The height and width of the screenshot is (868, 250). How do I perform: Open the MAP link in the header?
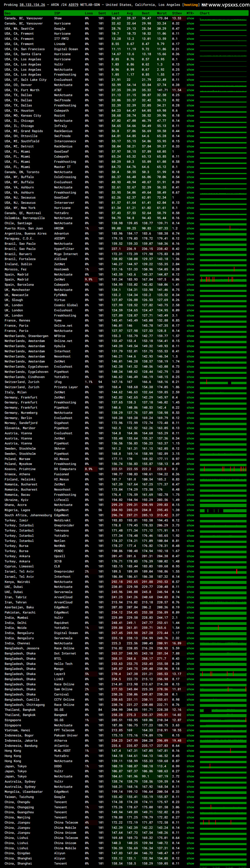(204, 5)
